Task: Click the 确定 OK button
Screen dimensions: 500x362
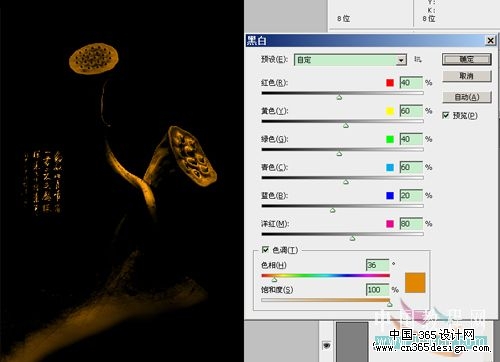Action: pyautogui.click(x=467, y=59)
